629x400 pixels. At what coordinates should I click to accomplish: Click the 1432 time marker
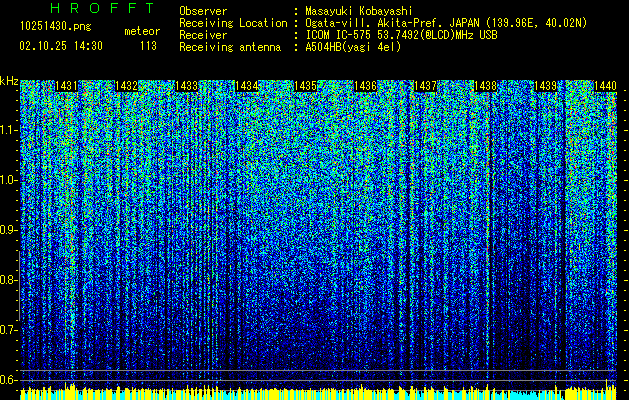126,86
